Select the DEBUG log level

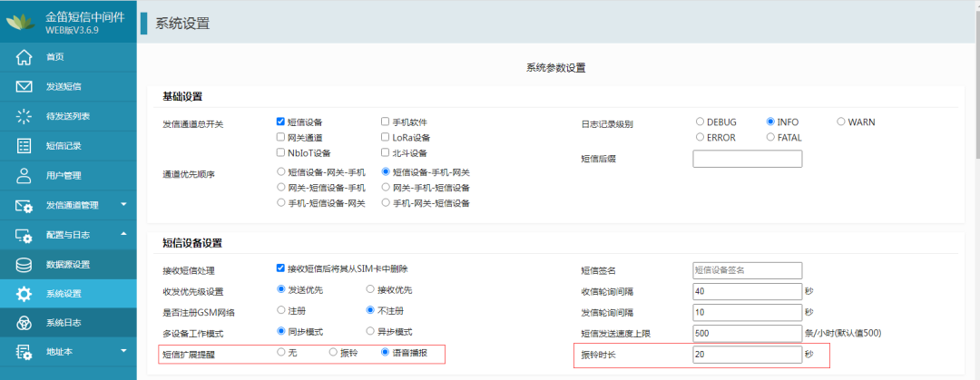coord(701,122)
